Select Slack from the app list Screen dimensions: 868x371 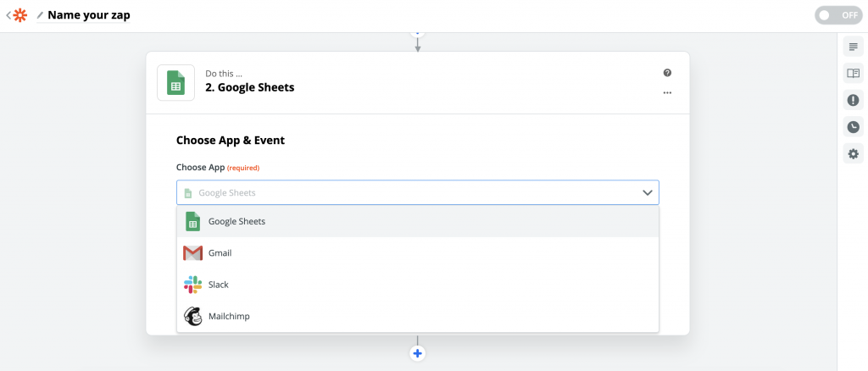click(x=417, y=285)
